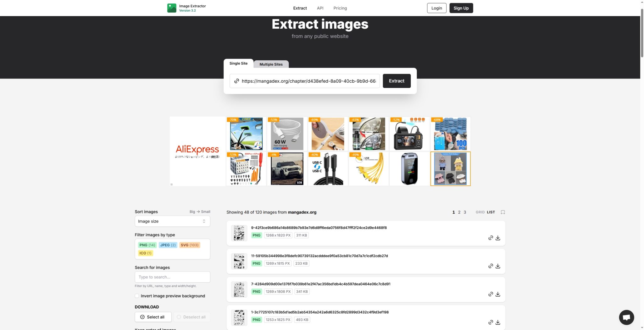644x330 pixels.
Task: Switch to GRID view
Action: coord(480,212)
